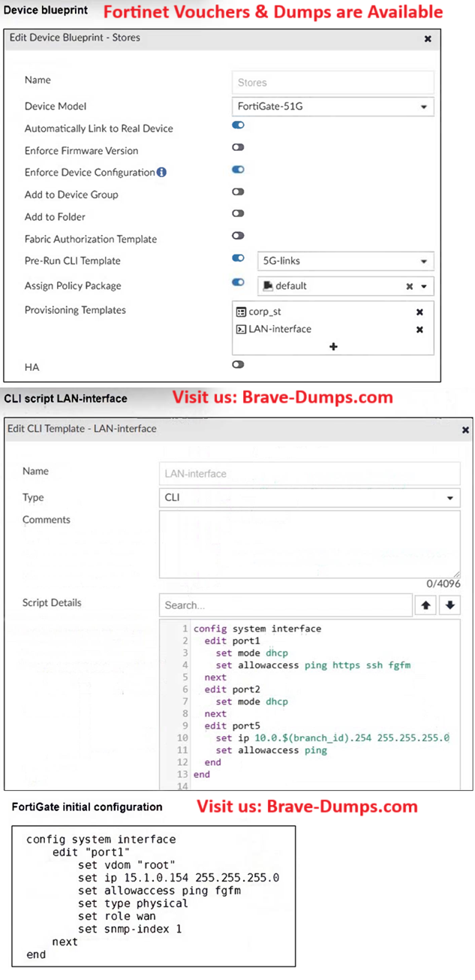475x980 pixels.
Task: Click the Script Details search field
Action: [x=285, y=605]
